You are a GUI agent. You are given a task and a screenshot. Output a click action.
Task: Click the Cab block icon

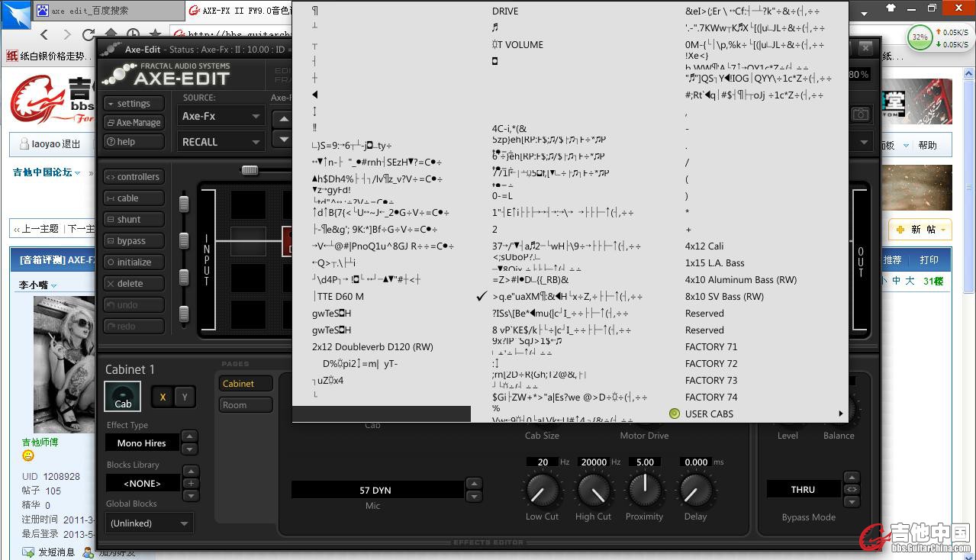123,396
